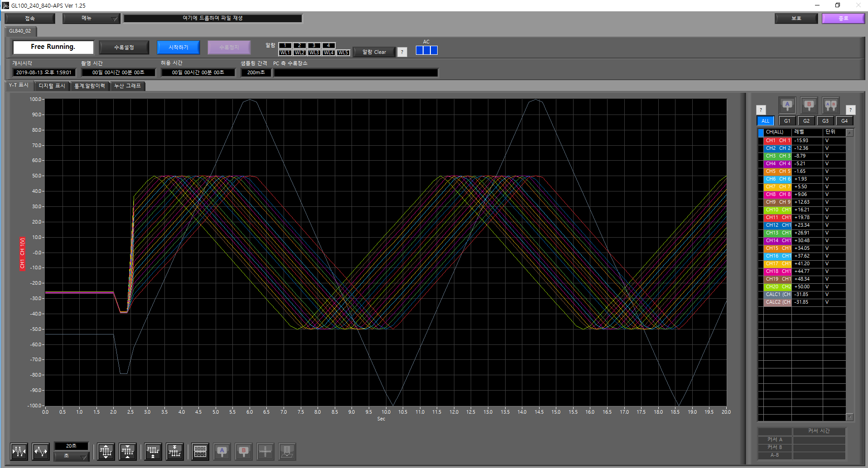Image resolution: width=868 pixels, height=468 pixels.
Task: Click the time axis expand waveform icon
Action: (41, 451)
